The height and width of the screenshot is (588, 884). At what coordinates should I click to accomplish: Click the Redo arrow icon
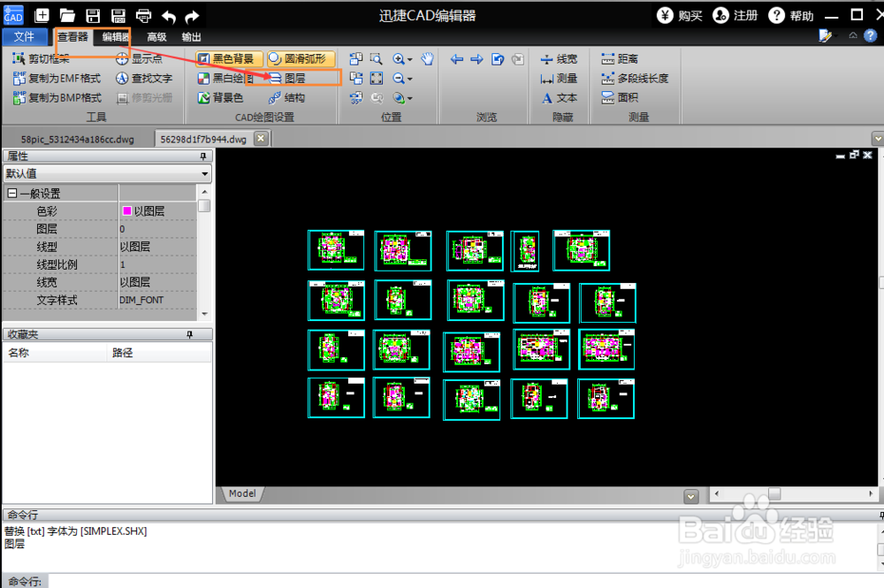pyautogui.click(x=192, y=16)
